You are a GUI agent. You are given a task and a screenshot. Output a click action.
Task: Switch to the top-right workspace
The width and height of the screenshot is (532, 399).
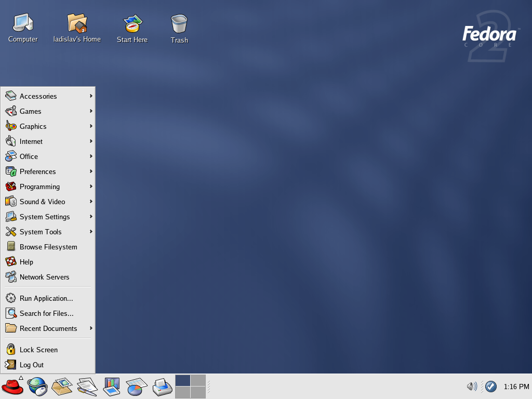coord(198,381)
